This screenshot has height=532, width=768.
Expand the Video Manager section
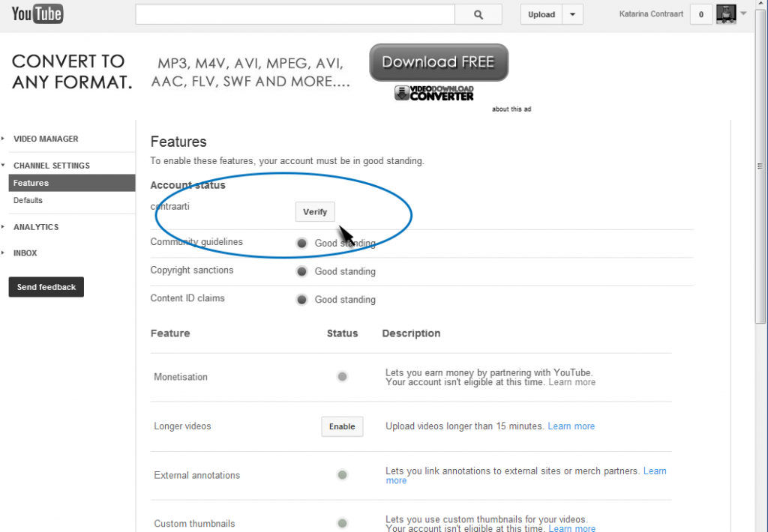[46, 139]
